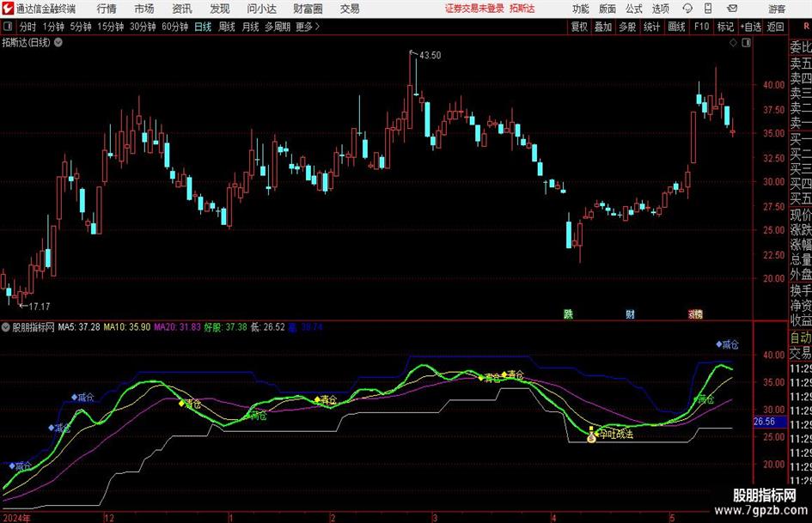This screenshot has width=812, height=523.
Task: Click the green 跌 marker on chart
Action: 568,314
